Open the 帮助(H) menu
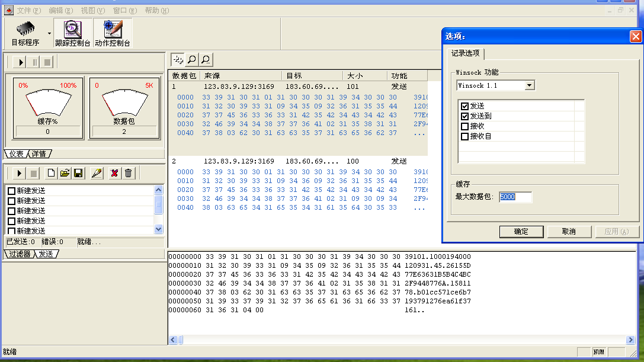Image resolution: width=644 pixels, height=362 pixels. click(157, 10)
